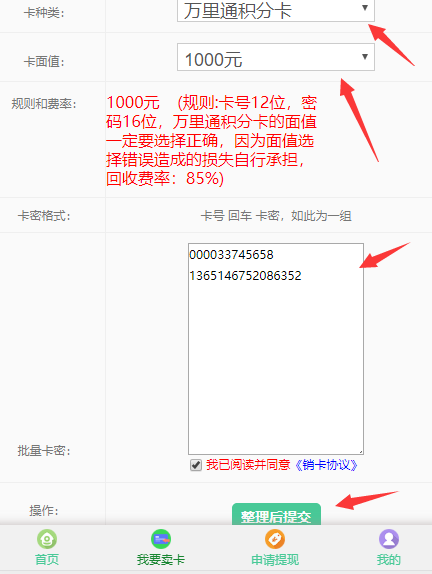The image size is (432, 574).
Task: Click the card number line 000033745658
Action: pos(231,254)
